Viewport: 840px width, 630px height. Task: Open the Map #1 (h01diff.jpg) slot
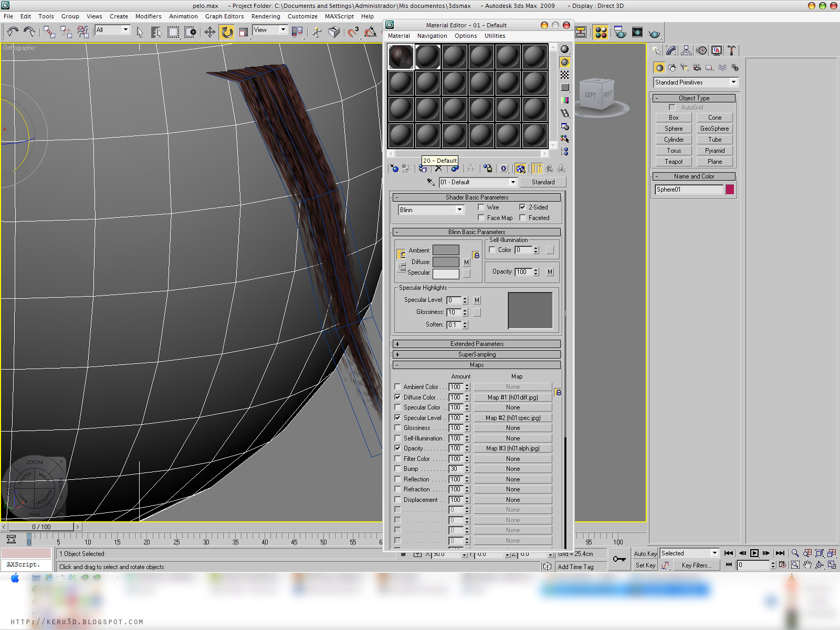click(513, 397)
